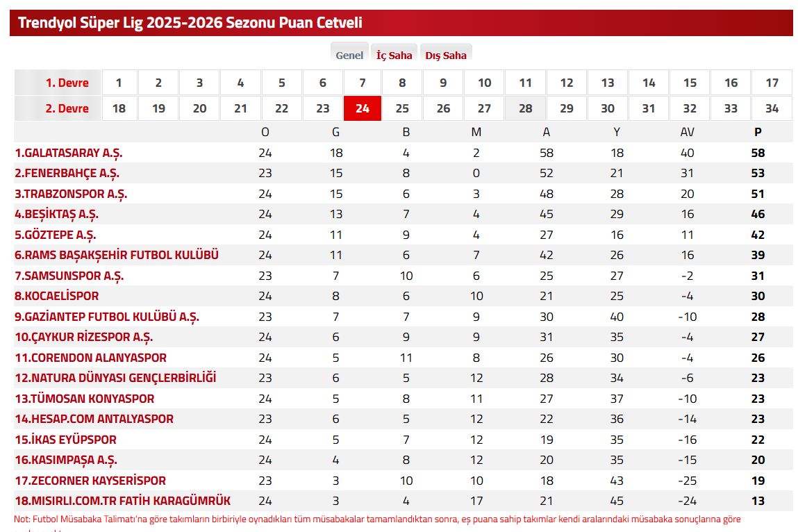Image resolution: width=798 pixels, height=532 pixels.
Task: Click the AV goal difference header
Action: 687,132
